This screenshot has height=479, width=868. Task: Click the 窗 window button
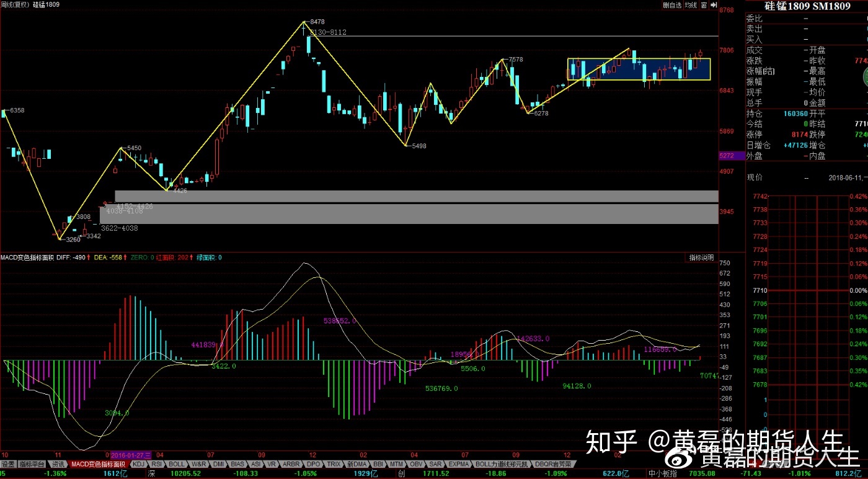(704, 5)
